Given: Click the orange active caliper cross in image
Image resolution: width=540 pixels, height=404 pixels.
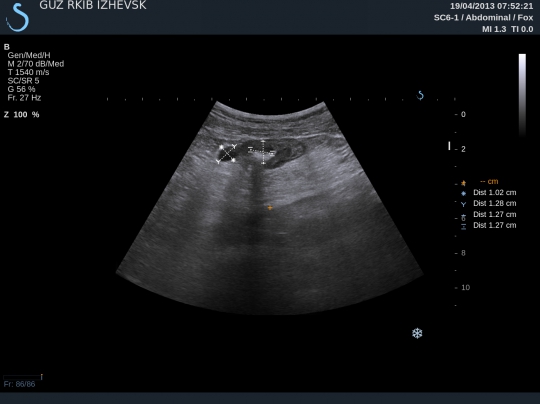Looking at the screenshot, I should [270, 208].
